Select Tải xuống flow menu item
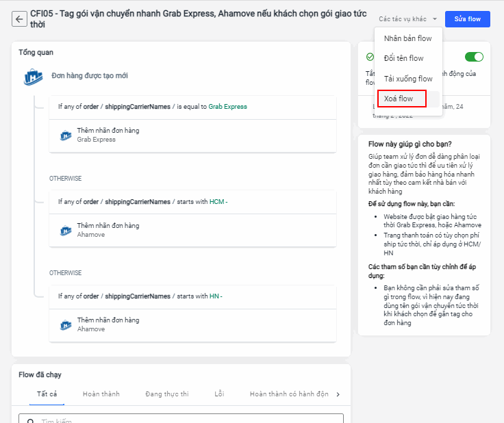The image size is (504, 423). pyautogui.click(x=407, y=79)
